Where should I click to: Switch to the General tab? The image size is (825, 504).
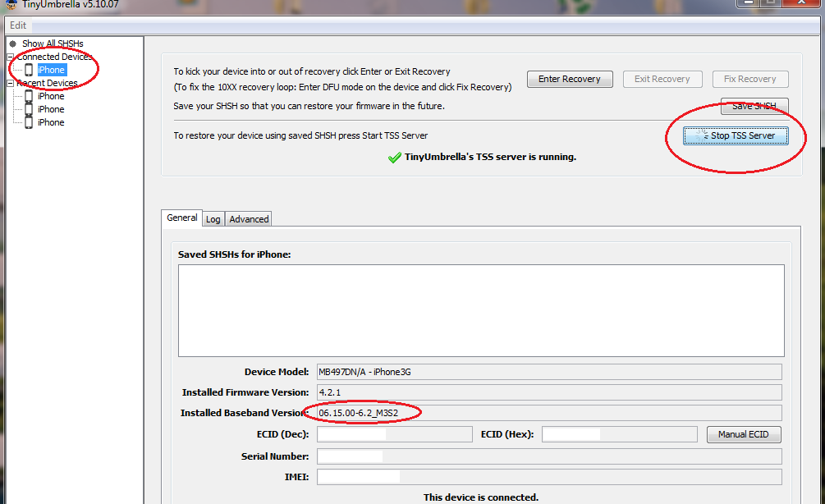(x=181, y=218)
